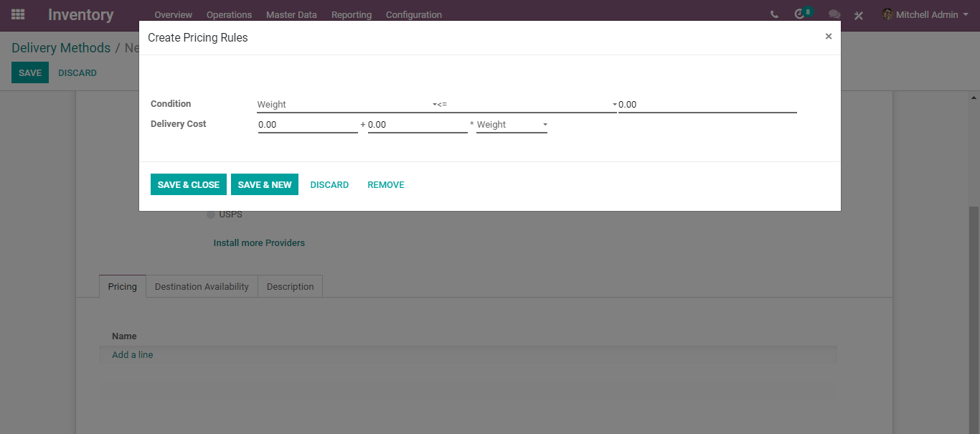Open the Delivery Methods breadcrumb link

coord(61,48)
